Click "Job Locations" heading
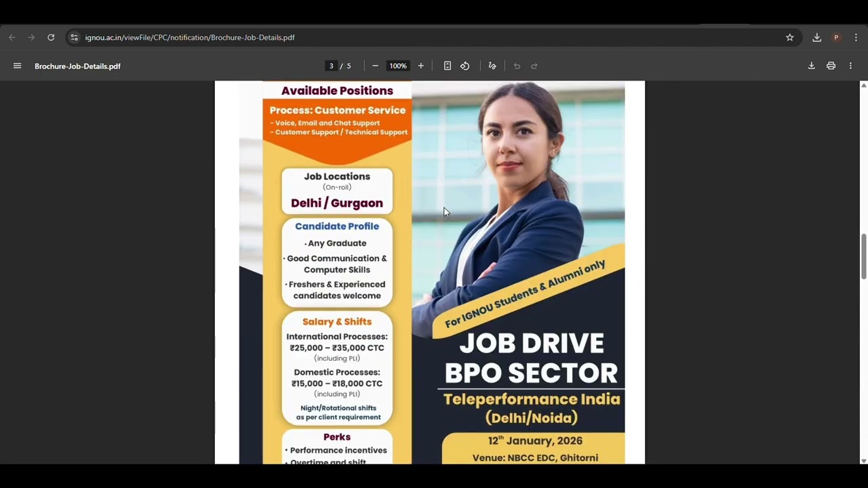 pyautogui.click(x=337, y=177)
